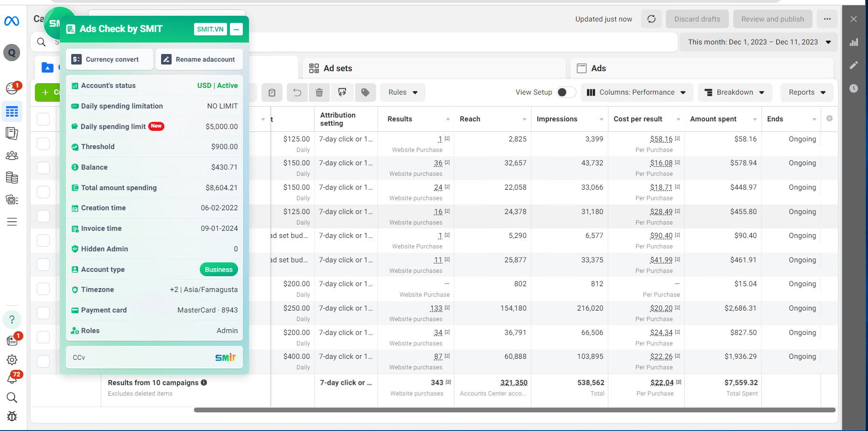Click the export or share toolbar icon
Image resolution: width=868 pixels, height=431 pixels.
coord(342,93)
